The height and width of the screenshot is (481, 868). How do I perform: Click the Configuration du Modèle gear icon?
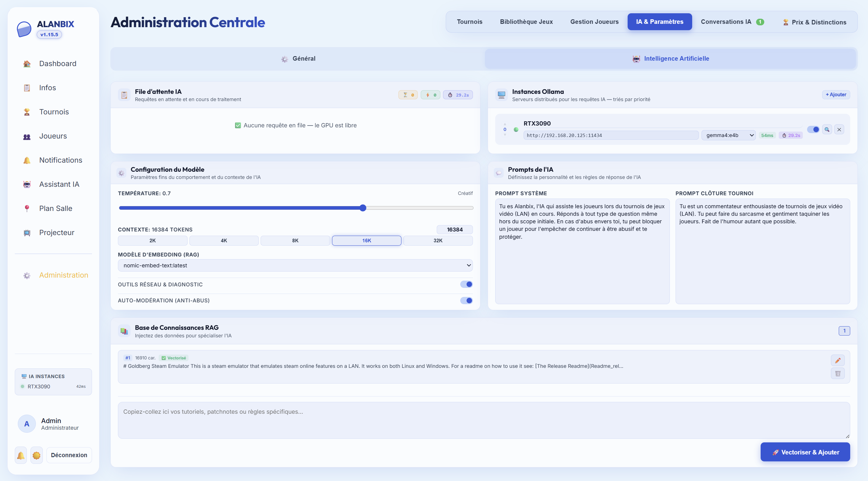click(121, 173)
